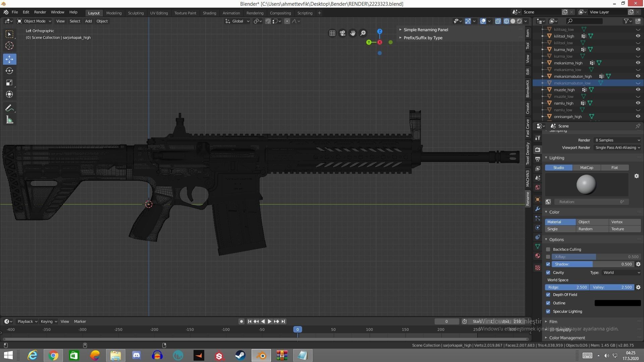Switch to the Sculpting workspace tab
Viewport: 644px width, 362px height.
point(136,13)
